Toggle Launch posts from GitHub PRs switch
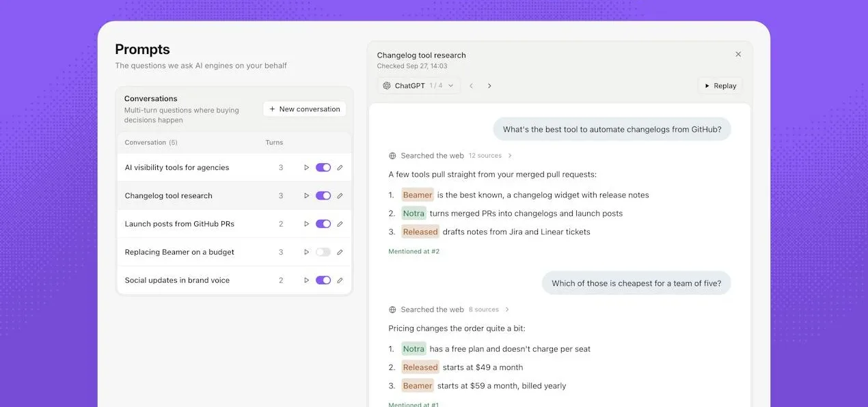Screen dimensions: 868x407 (x=323, y=224)
